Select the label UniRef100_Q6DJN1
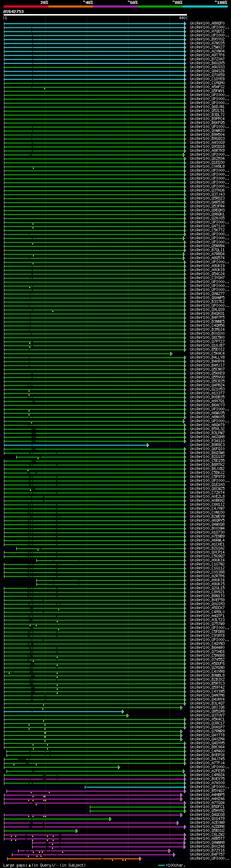Viewport: 231px width, 868px height. click(207, 107)
